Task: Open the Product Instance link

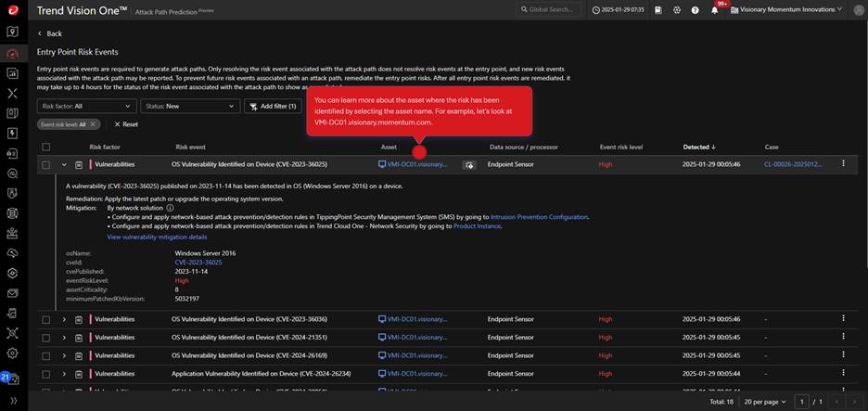Action: (x=478, y=226)
